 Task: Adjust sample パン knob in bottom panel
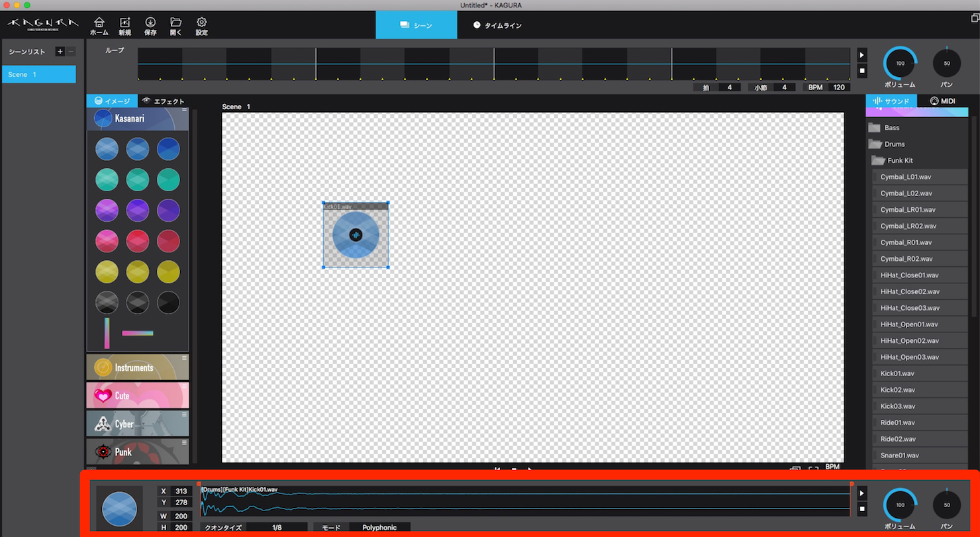click(947, 505)
